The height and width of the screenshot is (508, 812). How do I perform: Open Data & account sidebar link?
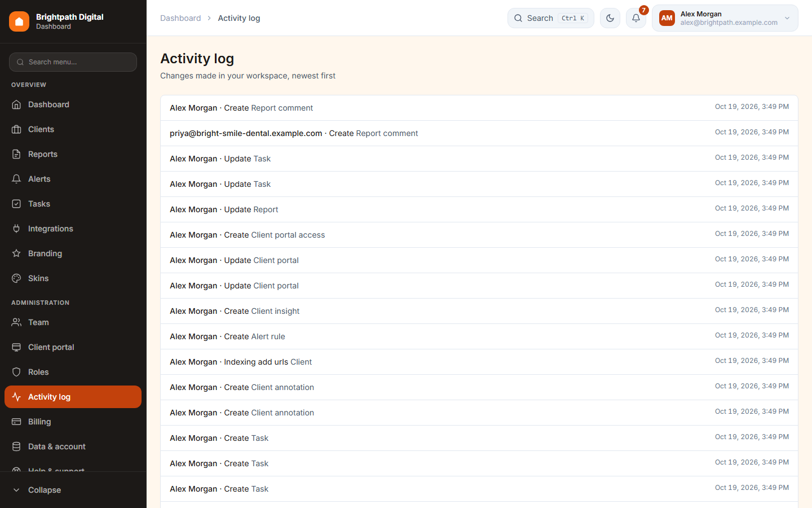coord(73,446)
